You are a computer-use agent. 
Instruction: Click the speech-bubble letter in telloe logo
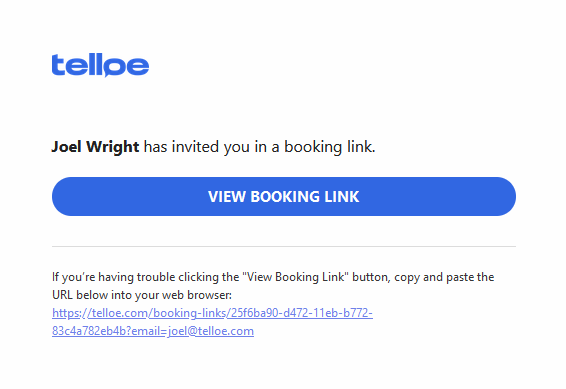point(110,67)
